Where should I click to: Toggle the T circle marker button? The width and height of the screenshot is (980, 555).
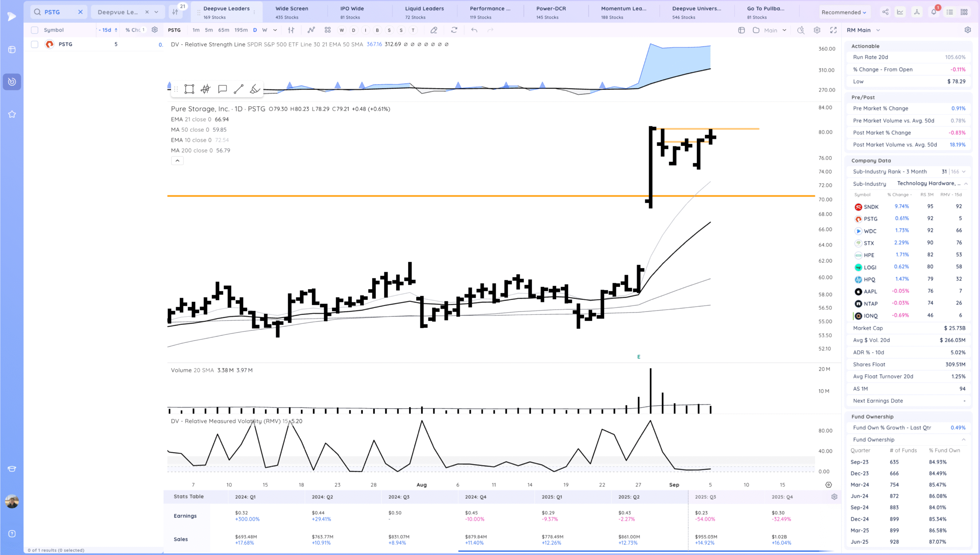tap(413, 30)
